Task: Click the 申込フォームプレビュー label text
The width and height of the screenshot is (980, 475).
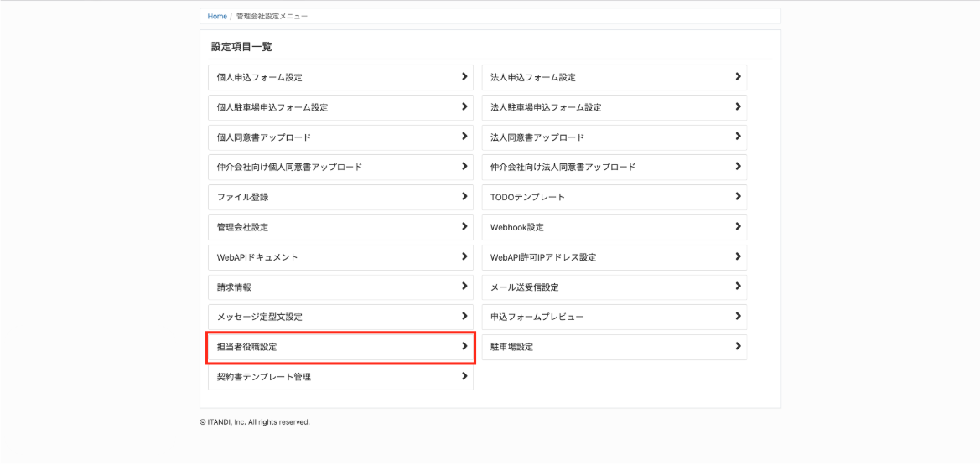Action: click(x=537, y=317)
